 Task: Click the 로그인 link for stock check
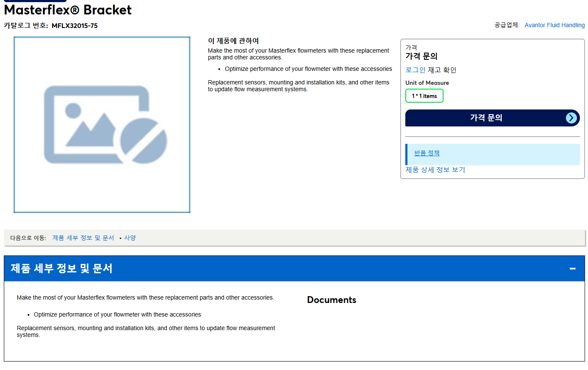[x=415, y=70]
